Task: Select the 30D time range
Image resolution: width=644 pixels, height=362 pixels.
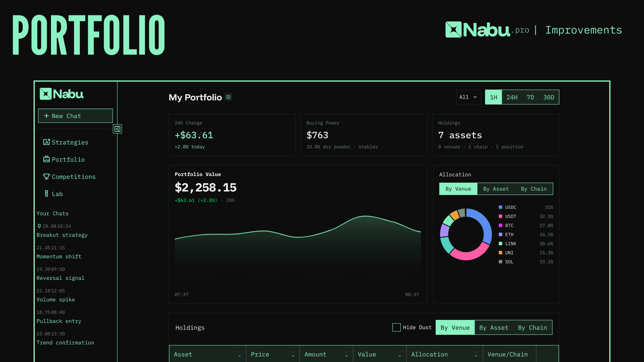Action: click(549, 97)
